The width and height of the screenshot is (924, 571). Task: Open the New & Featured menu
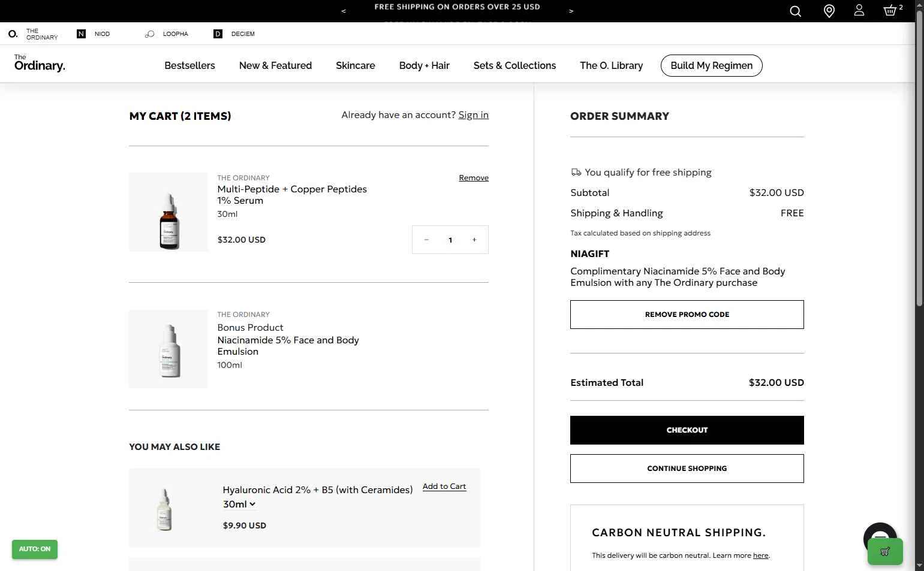point(275,65)
